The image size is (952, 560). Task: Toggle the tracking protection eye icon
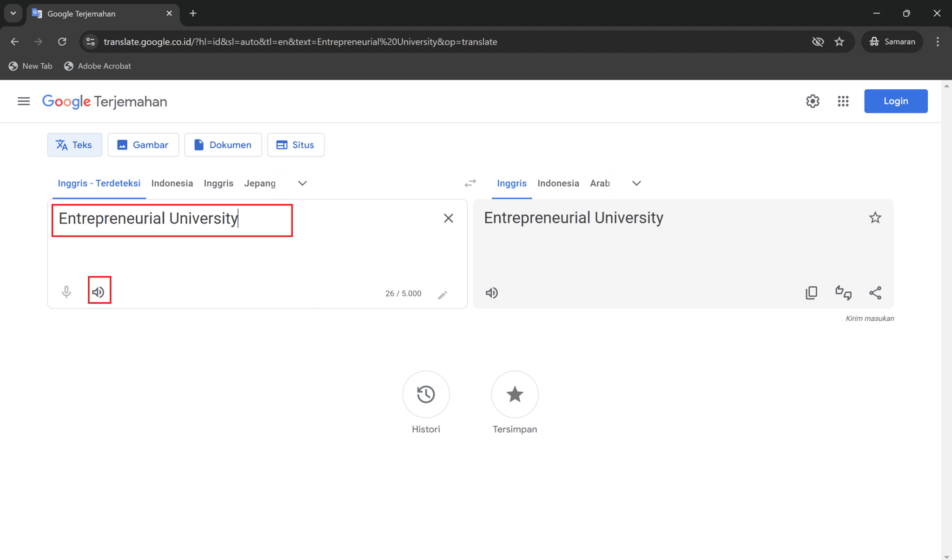(x=818, y=41)
